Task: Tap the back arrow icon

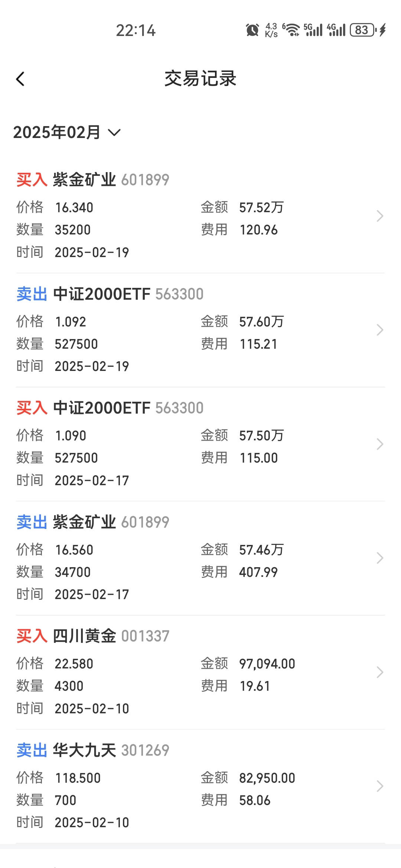Action: click(20, 79)
